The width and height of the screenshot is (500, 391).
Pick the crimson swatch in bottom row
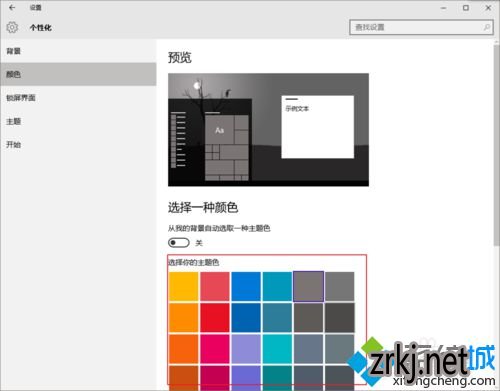click(215, 378)
